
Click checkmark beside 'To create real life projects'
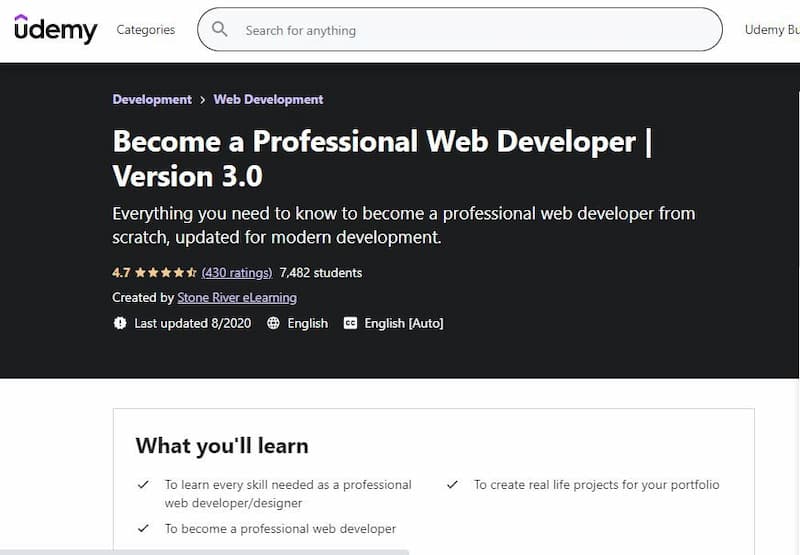pos(453,485)
